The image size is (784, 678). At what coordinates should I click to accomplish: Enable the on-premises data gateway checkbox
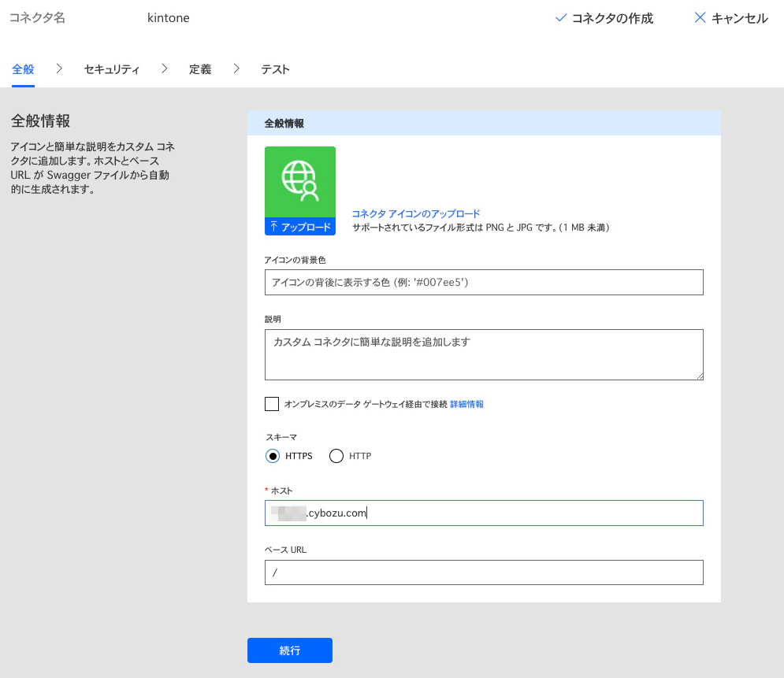pyautogui.click(x=272, y=404)
